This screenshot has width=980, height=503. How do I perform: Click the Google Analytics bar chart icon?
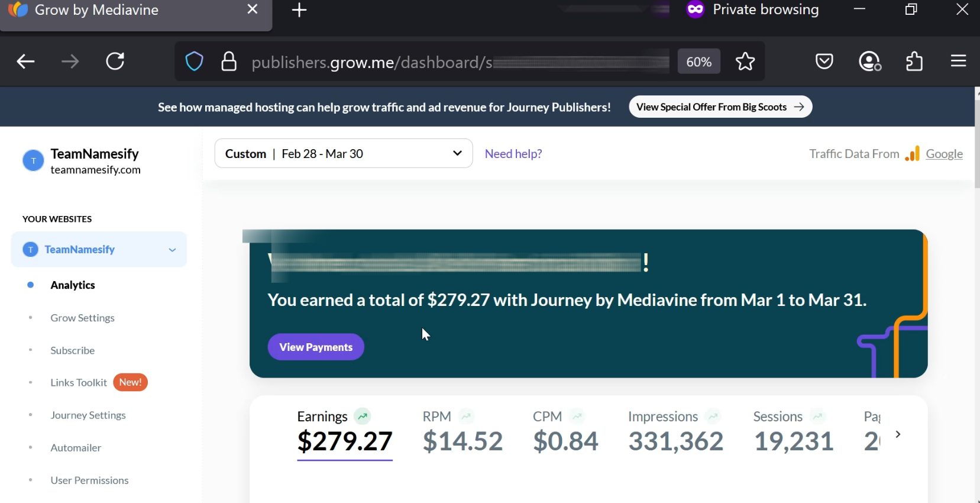pyautogui.click(x=912, y=154)
